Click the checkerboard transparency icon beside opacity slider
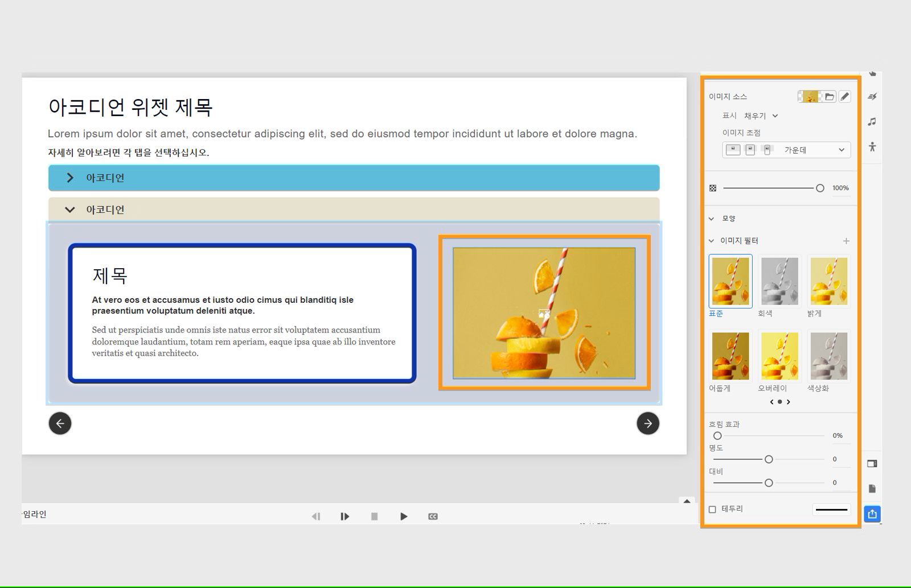The image size is (911, 588). 713,187
